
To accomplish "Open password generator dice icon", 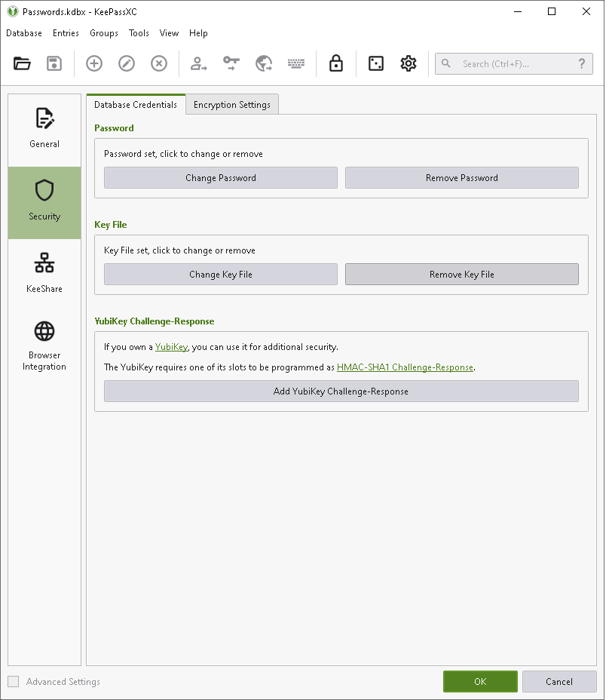I will point(376,63).
